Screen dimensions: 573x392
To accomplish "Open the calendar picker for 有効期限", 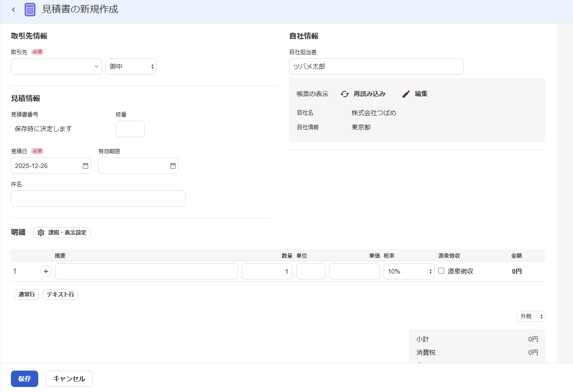I will coord(173,166).
